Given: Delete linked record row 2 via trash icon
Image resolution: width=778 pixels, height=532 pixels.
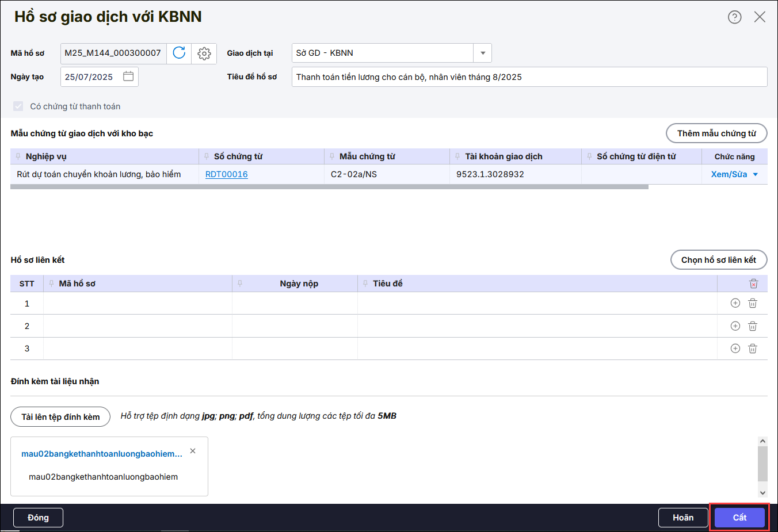Looking at the screenshot, I should [x=752, y=326].
